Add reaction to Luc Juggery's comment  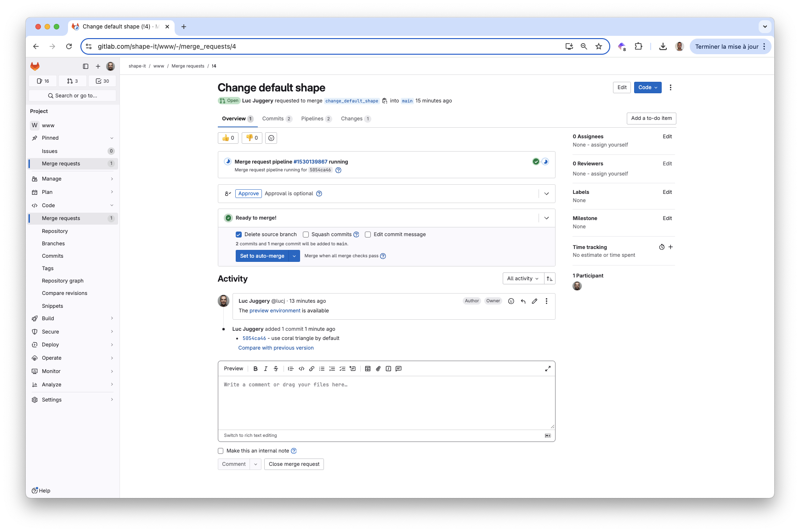pos(511,301)
